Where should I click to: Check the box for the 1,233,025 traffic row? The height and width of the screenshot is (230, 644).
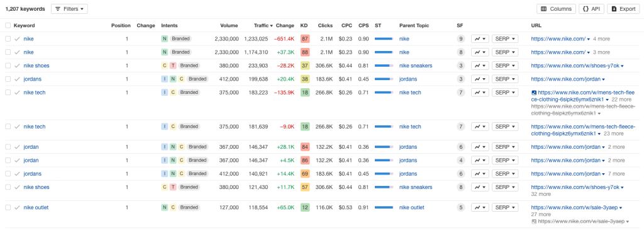click(x=8, y=38)
